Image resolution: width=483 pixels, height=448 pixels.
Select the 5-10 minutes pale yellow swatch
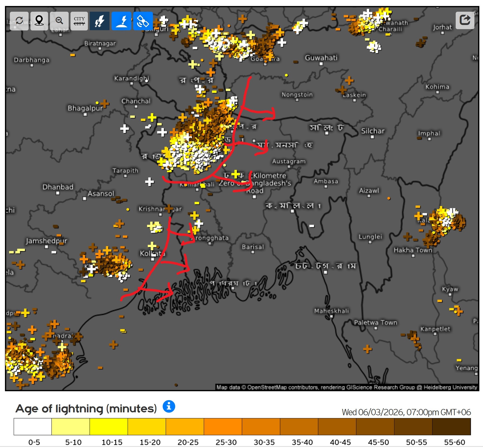point(71,427)
